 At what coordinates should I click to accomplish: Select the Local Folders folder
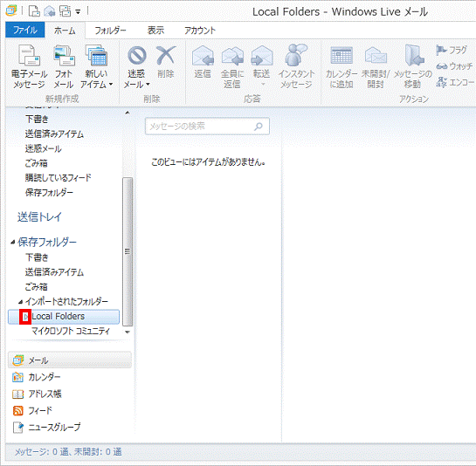coord(64,317)
